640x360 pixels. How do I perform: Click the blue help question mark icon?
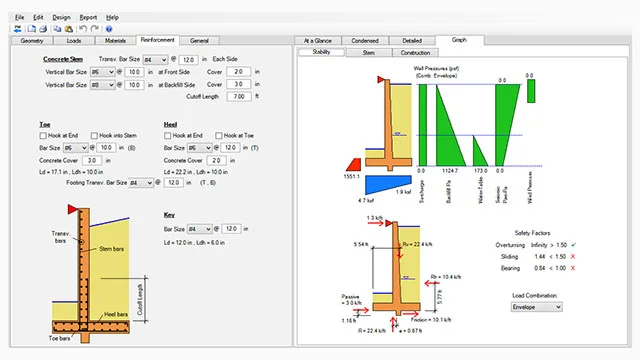(x=109, y=29)
